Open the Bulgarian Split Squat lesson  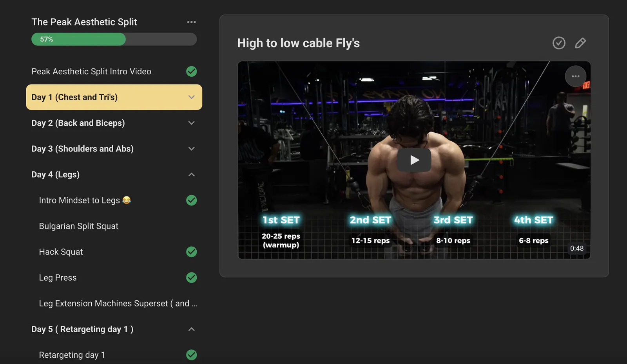78,226
